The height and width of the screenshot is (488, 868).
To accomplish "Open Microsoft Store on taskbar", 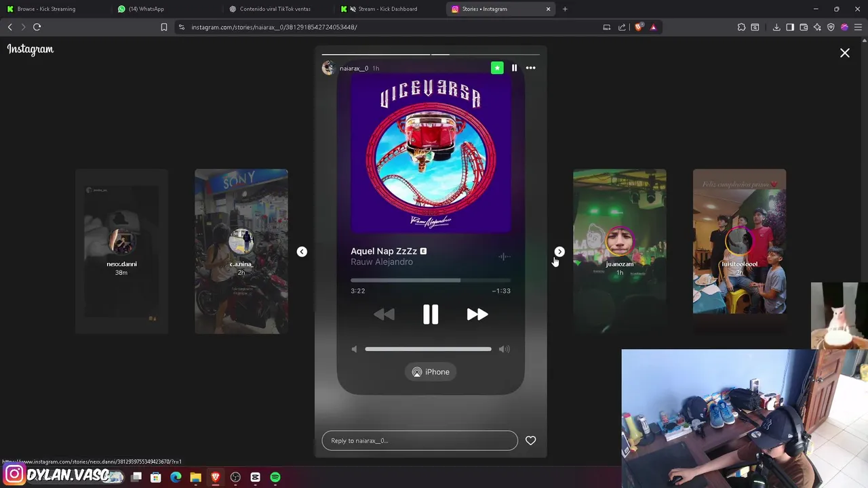I will 155,477.
